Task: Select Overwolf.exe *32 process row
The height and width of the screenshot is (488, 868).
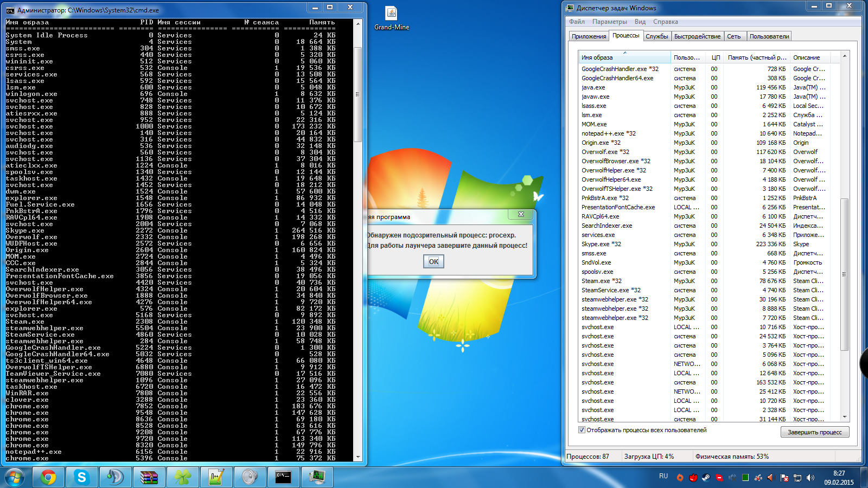Action: (709, 152)
